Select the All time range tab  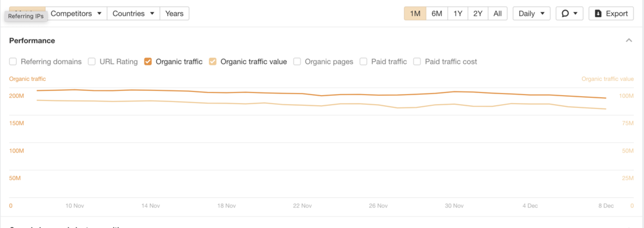pyautogui.click(x=497, y=13)
